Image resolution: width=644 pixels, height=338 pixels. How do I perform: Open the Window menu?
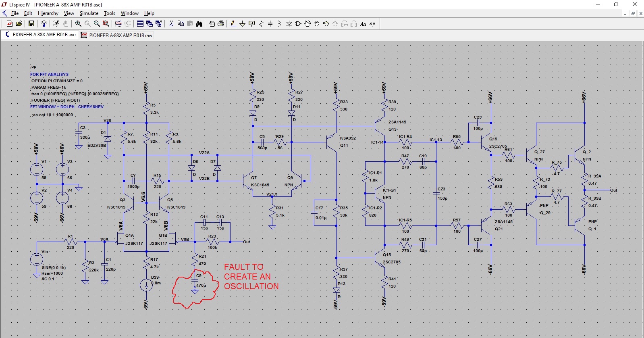point(130,13)
